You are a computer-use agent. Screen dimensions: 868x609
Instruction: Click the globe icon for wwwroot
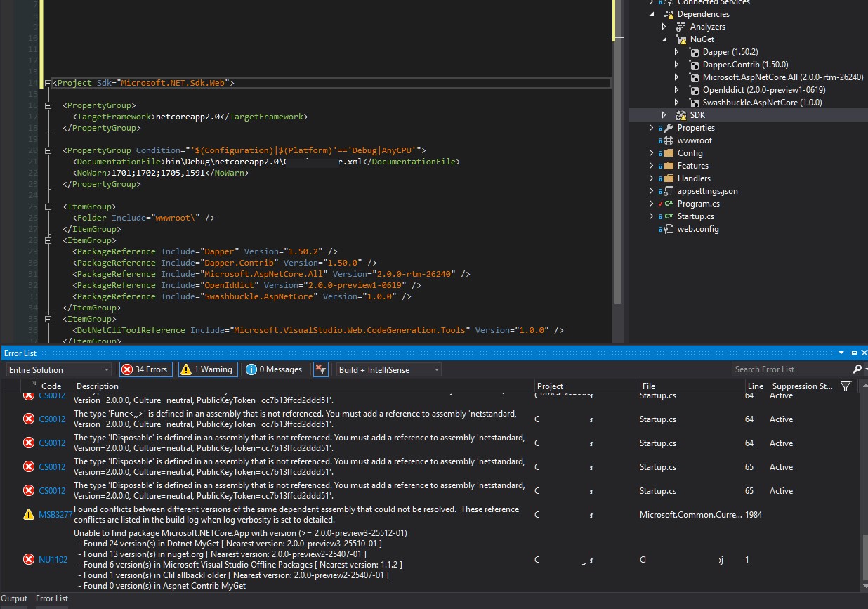click(x=669, y=140)
